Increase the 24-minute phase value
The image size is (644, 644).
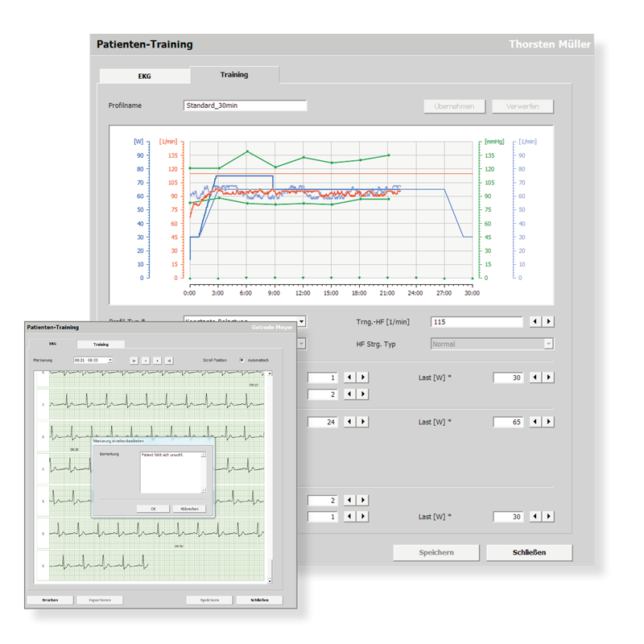(361, 421)
